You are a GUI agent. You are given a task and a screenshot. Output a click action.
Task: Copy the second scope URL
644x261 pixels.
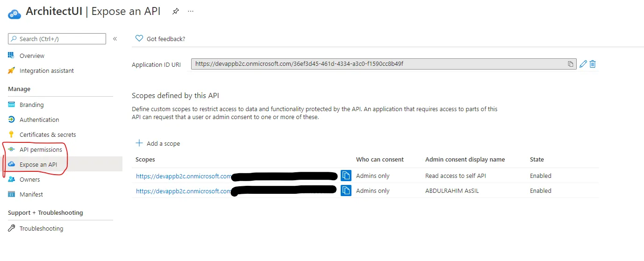click(346, 190)
